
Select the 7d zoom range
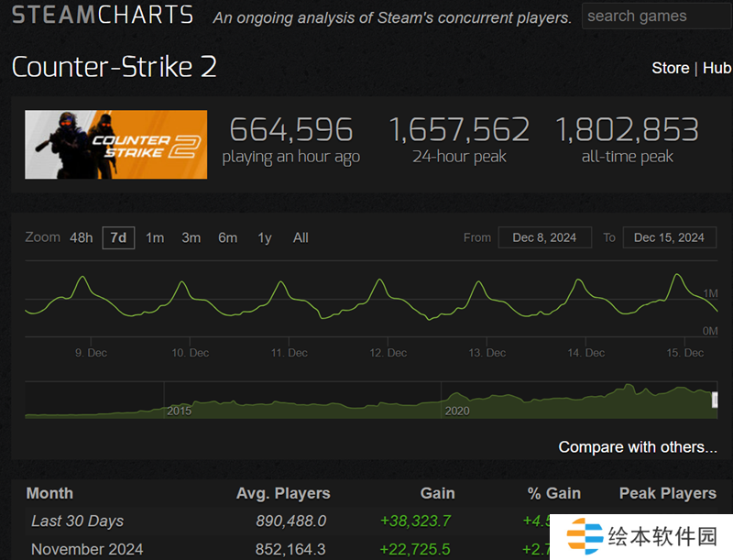(118, 237)
